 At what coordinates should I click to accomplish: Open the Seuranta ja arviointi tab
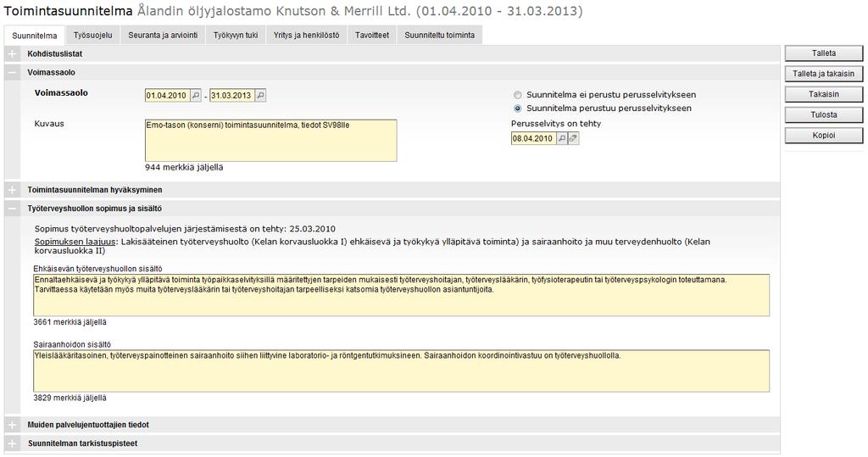(x=163, y=35)
